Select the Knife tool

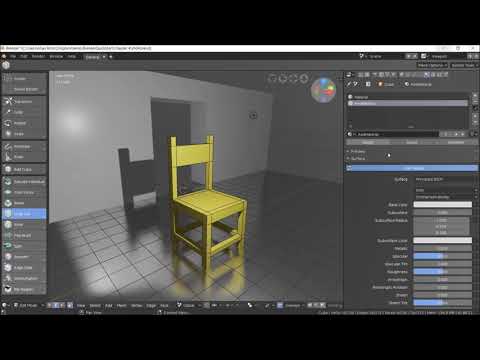24,225
